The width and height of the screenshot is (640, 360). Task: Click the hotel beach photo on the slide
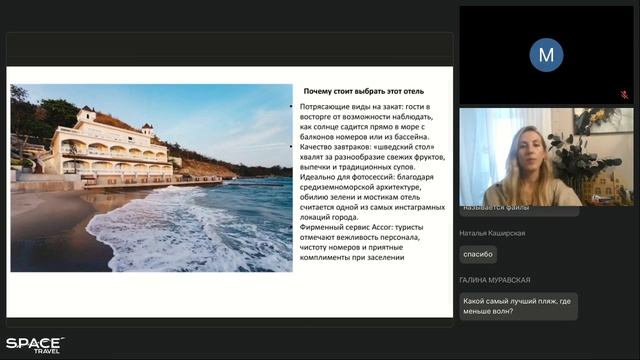151,178
